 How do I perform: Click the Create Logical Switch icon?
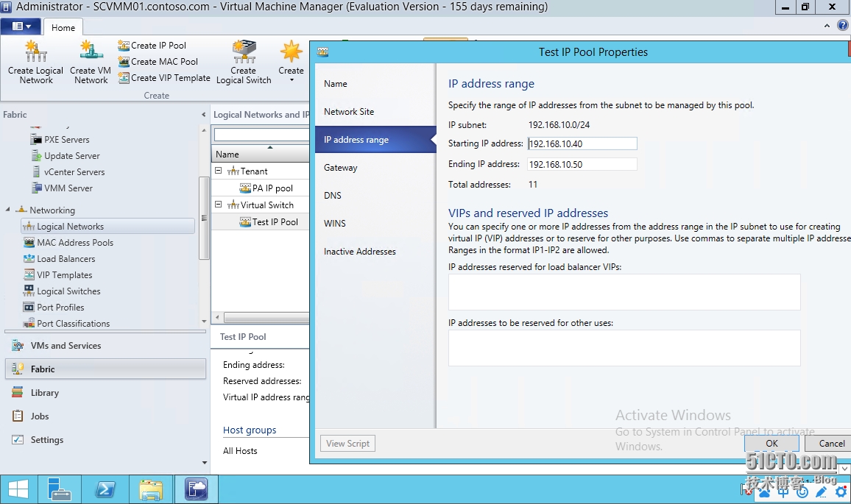pos(244,52)
